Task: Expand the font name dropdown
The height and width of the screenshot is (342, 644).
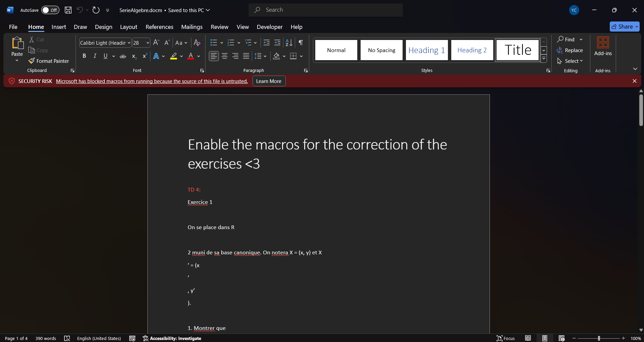Action: coord(129,43)
